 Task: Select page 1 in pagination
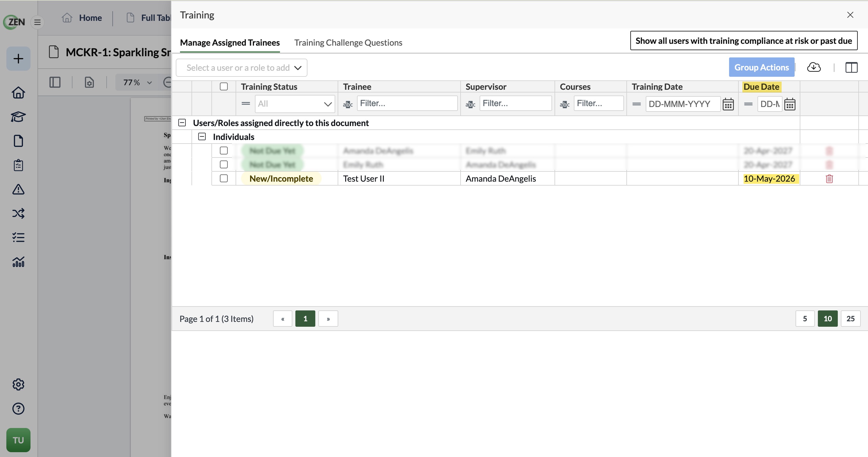pos(305,319)
